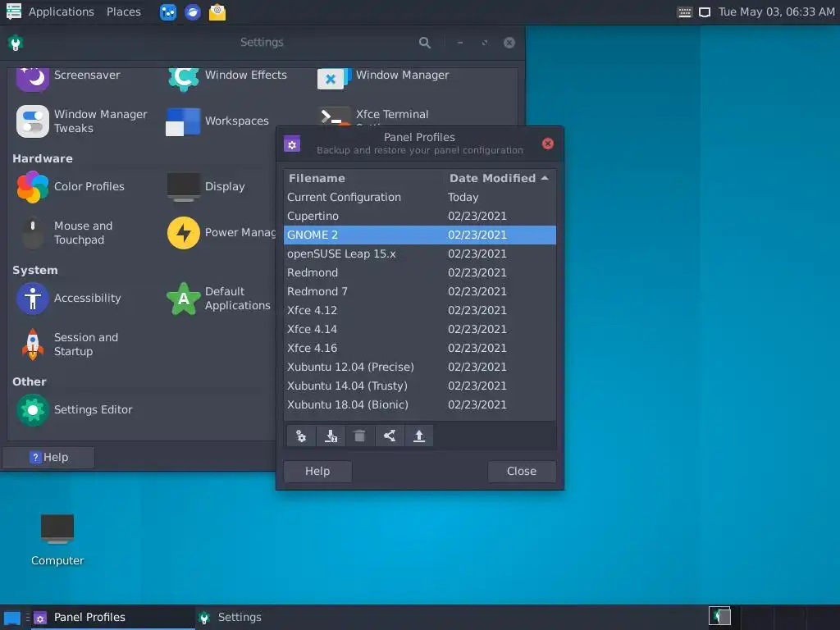
Task: Click the Help button in Settings window
Action: (x=48, y=458)
